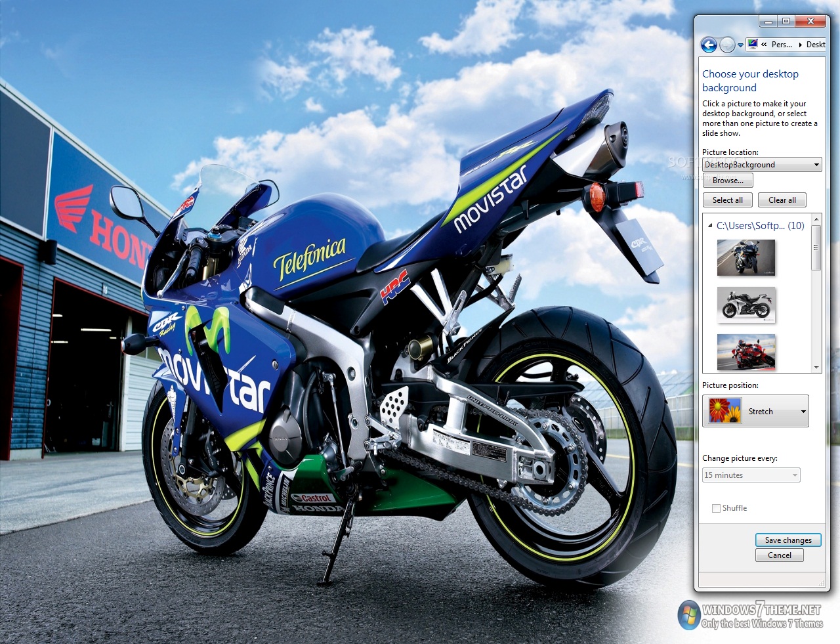Click the Browse... button

pyautogui.click(x=728, y=181)
